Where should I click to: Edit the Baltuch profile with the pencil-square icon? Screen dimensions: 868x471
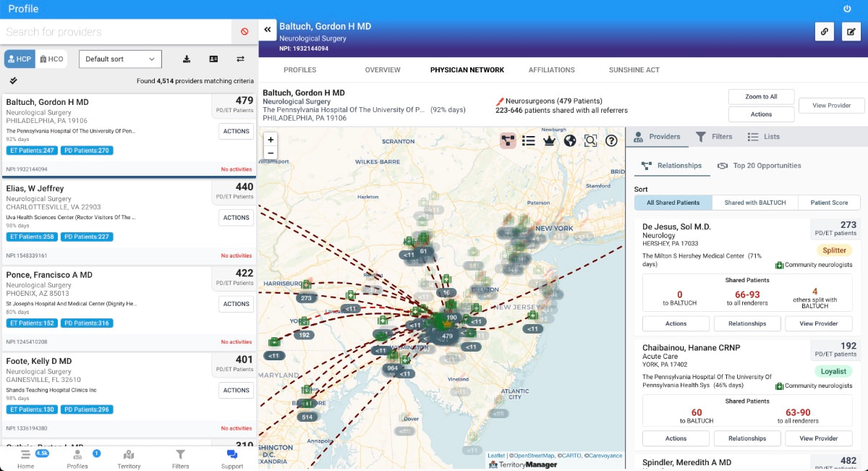point(851,32)
